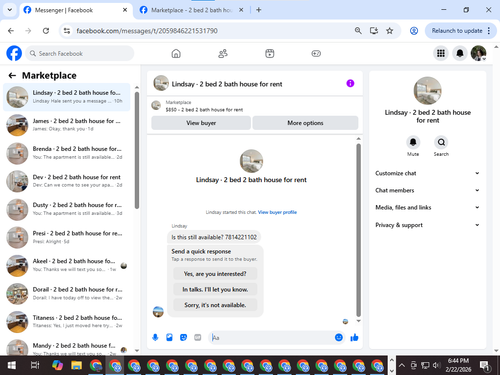Switch to the Marketplace 2 bed 2 bath tab

pos(192,10)
